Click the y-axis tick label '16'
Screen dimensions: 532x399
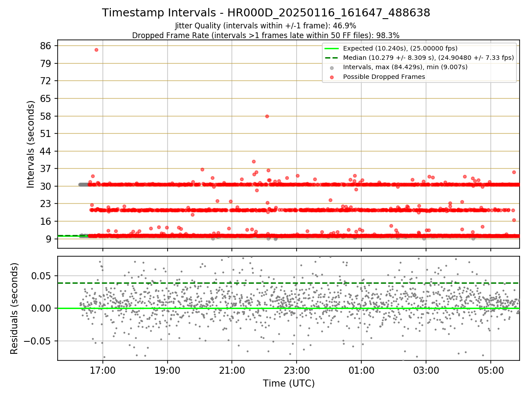(x=46, y=221)
